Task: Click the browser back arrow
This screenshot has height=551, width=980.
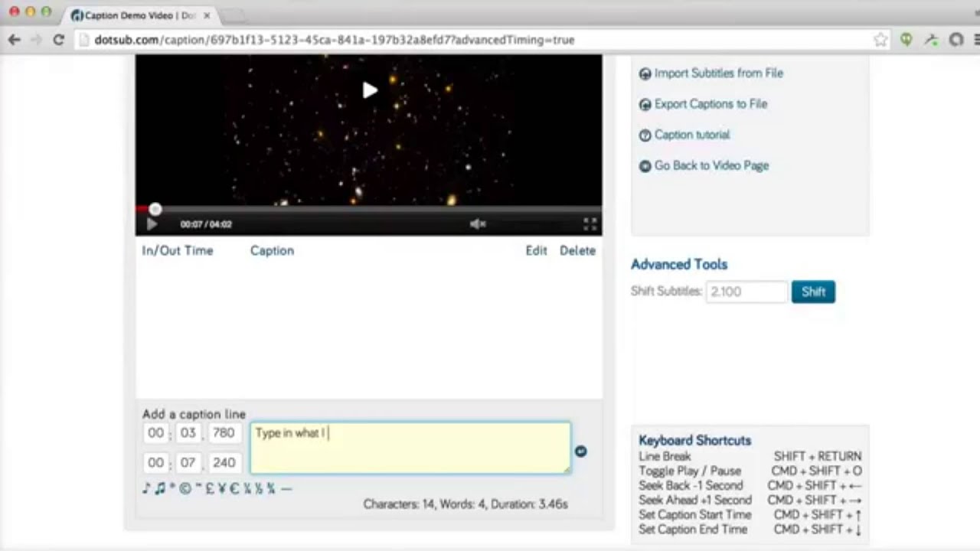Action: click(x=14, y=40)
